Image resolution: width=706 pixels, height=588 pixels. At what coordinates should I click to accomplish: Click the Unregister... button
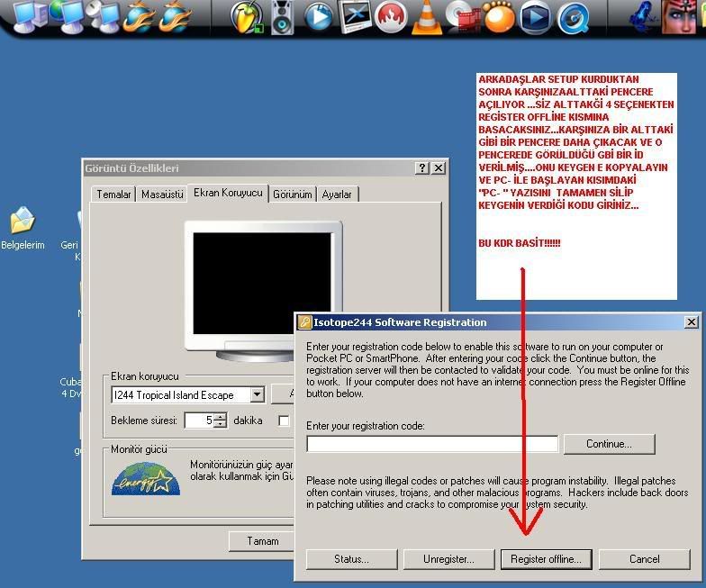[x=448, y=559]
